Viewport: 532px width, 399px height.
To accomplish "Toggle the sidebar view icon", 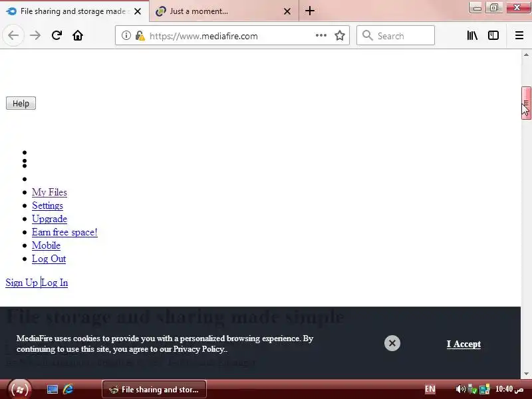I will coord(493,35).
